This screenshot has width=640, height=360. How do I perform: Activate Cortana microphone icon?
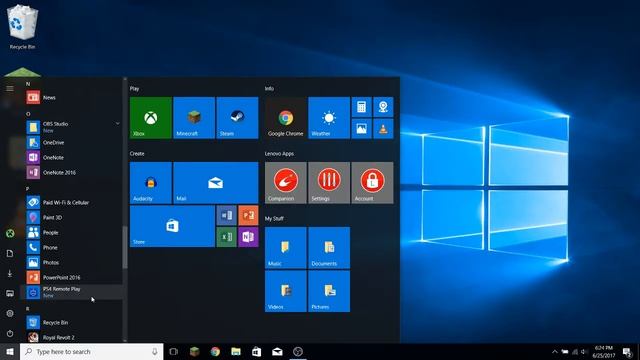pyautogui.click(x=155, y=351)
